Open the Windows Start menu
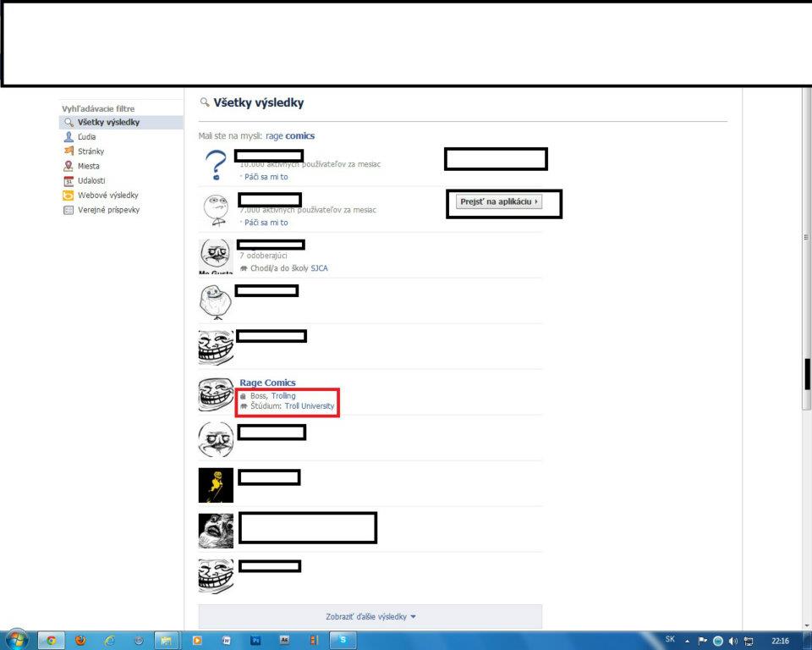Image resolution: width=812 pixels, height=650 pixels. tap(17, 640)
